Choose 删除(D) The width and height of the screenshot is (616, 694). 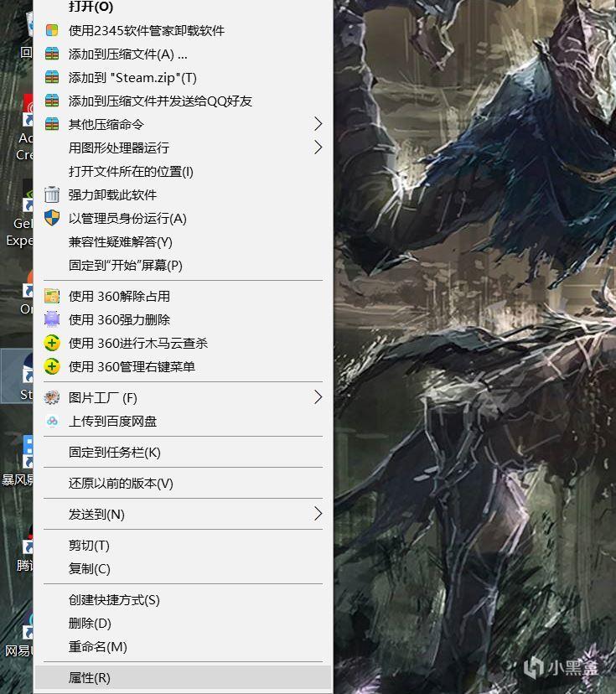tap(183, 624)
